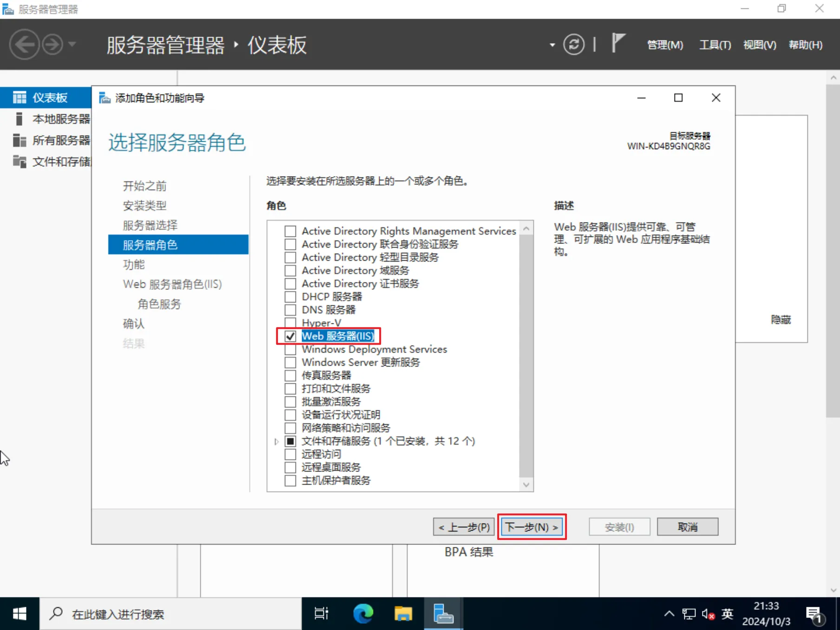Select 仪表板 in the sidebar

pyautogui.click(x=46, y=98)
